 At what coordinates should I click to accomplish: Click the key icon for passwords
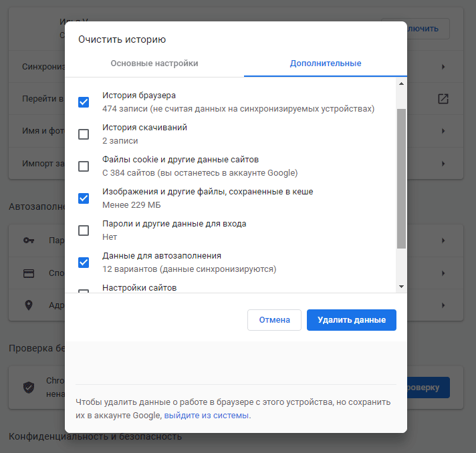pyautogui.click(x=29, y=241)
